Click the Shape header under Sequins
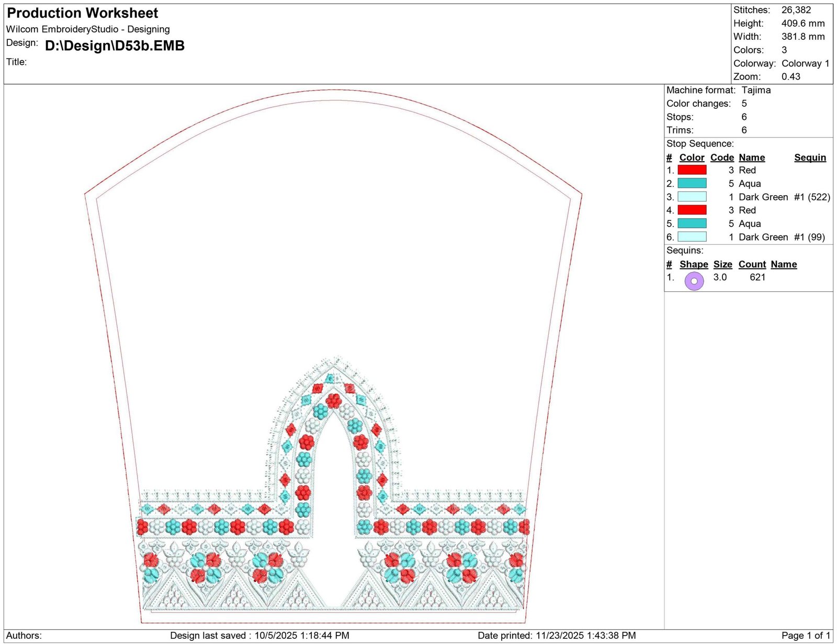The image size is (837, 644). click(694, 264)
